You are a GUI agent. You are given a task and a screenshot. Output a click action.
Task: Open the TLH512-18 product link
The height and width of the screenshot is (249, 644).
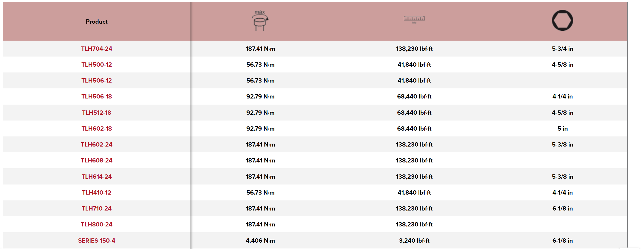coord(97,113)
